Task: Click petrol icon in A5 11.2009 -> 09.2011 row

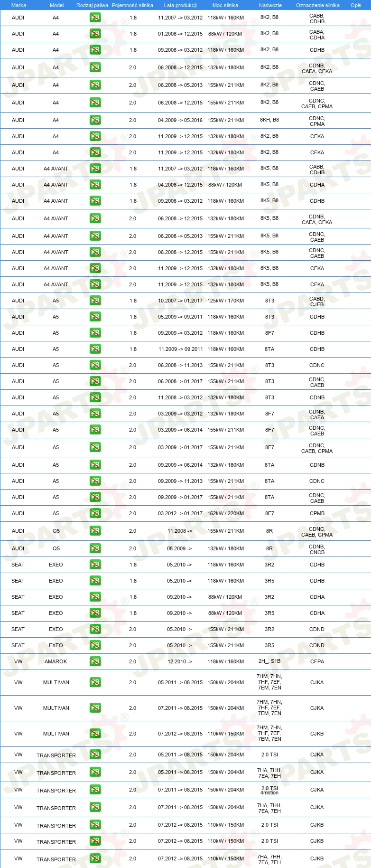Action: click(x=95, y=349)
